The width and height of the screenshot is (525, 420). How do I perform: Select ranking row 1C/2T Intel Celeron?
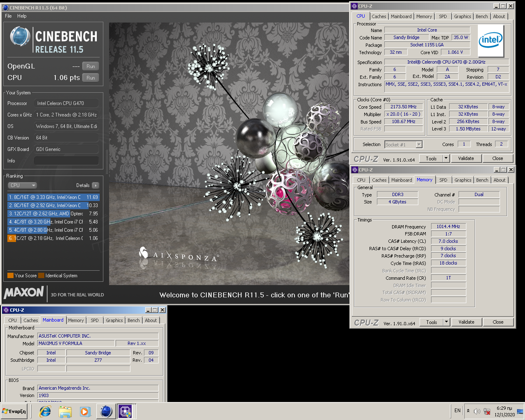[x=53, y=238]
